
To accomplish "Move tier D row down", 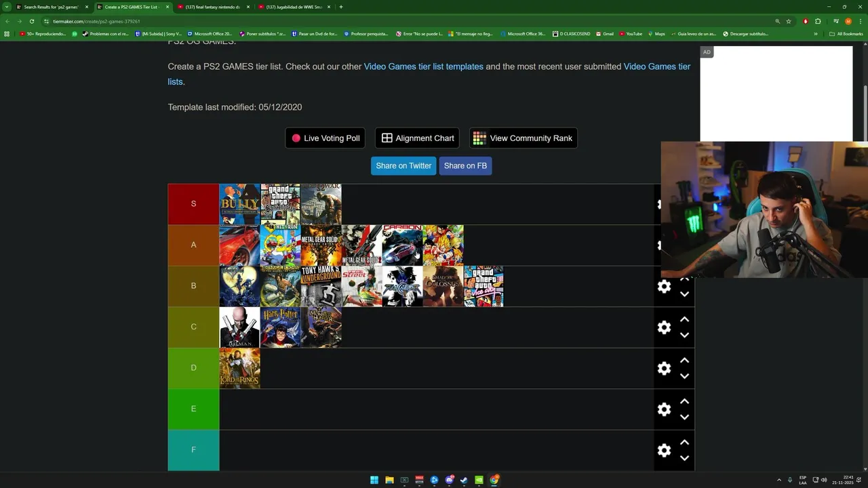I will (x=684, y=375).
